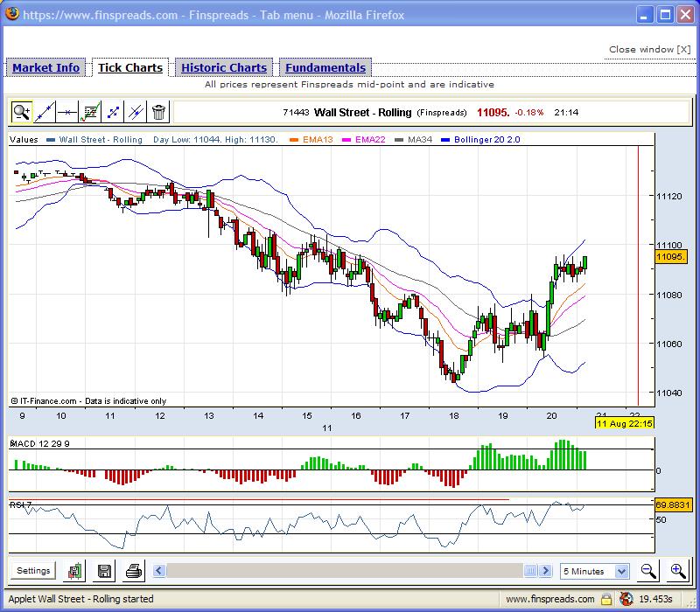The height and width of the screenshot is (612, 700).
Task: Open the chart indicators tool
Action: (90, 112)
